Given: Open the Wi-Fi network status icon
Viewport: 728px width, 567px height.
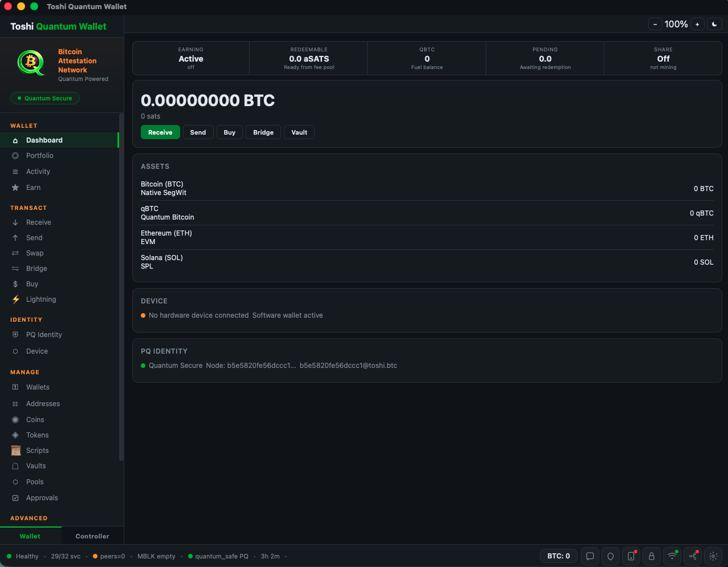Looking at the screenshot, I should pos(672,556).
